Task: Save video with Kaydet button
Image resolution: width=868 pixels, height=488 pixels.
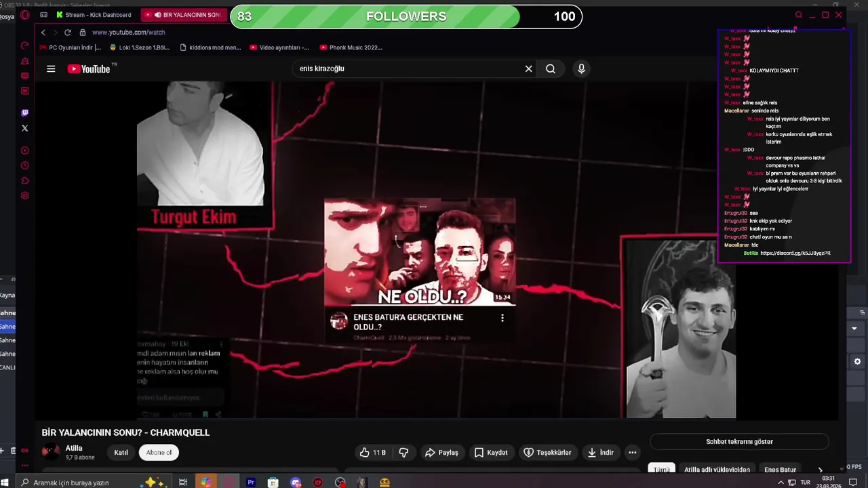Action: pyautogui.click(x=490, y=452)
